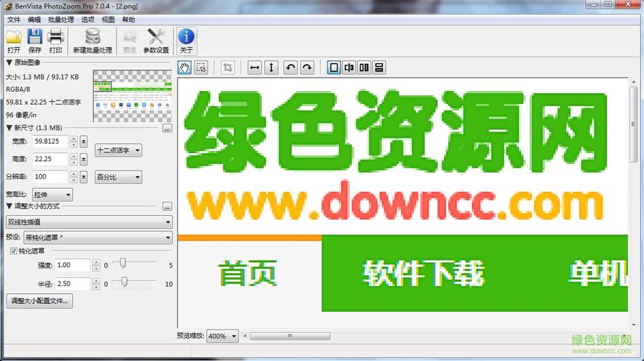644x361 pixels.
Task: Click the 'RGBA/8' color mode text
Action: pos(18,89)
